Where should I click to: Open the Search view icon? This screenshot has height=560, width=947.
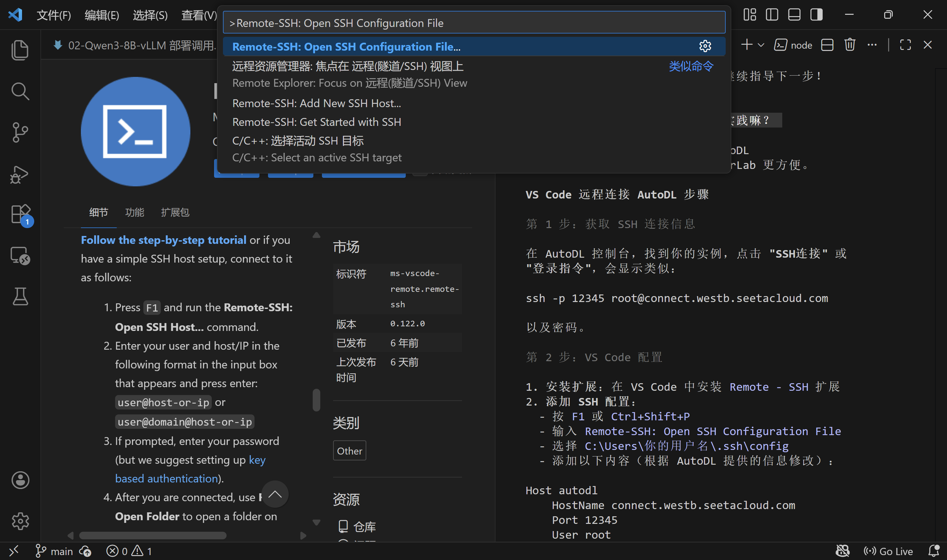click(x=20, y=91)
